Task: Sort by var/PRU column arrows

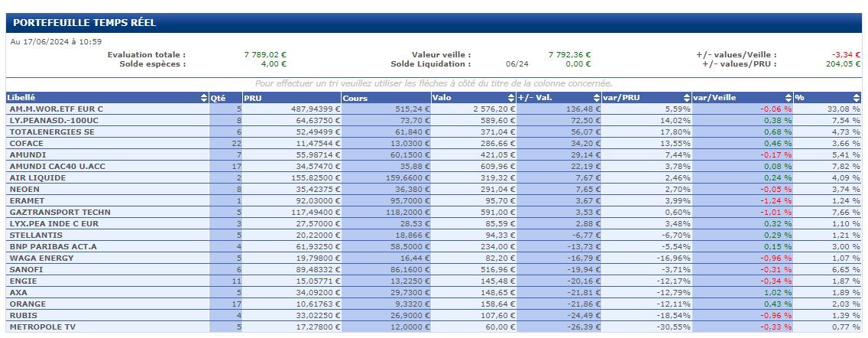Action: pyautogui.click(x=687, y=98)
